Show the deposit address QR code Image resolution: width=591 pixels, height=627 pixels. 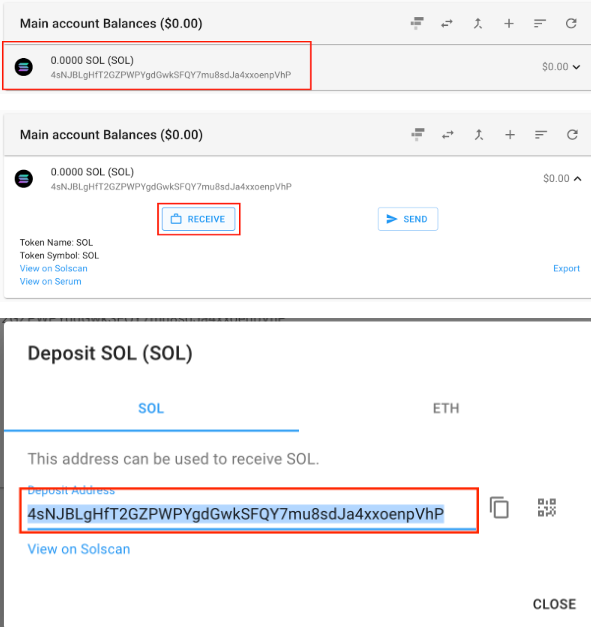pos(547,507)
